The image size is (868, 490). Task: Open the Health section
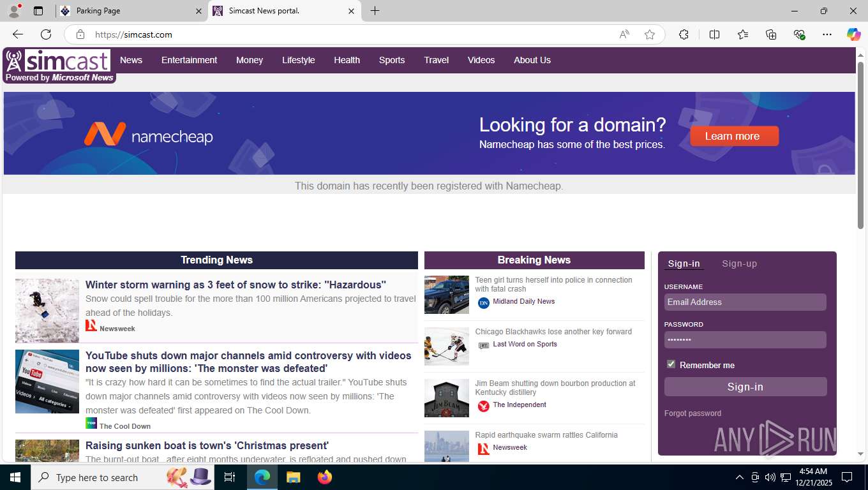[347, 60]
